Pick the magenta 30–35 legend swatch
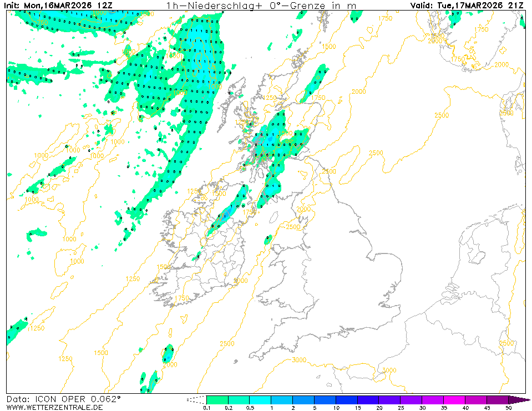This screenshot has height=411, width=532. [x=433, y=399]
